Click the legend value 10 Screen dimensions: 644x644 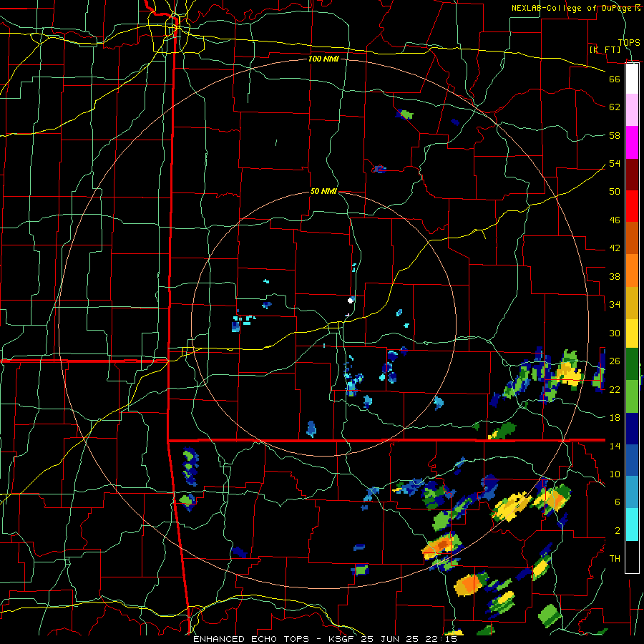pos(615,474)
